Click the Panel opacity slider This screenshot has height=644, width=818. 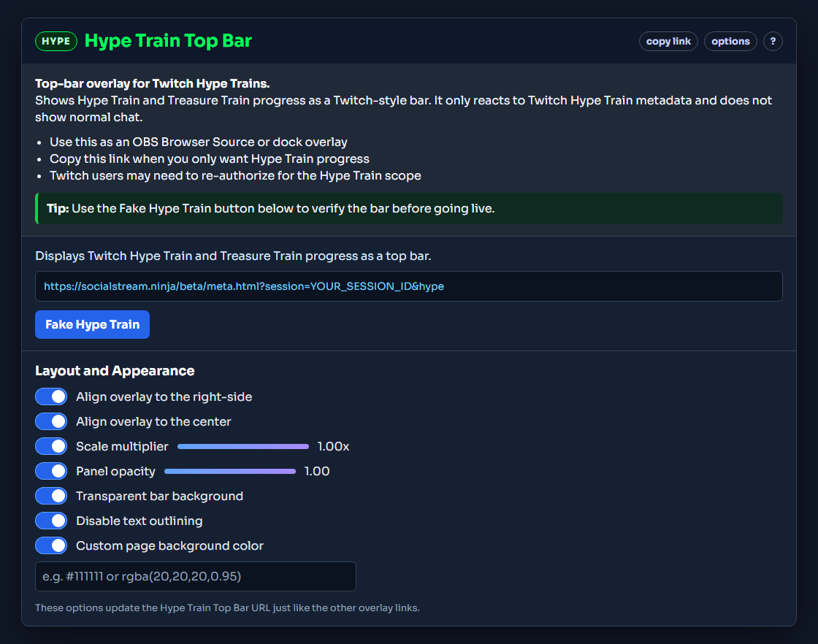pyautogui.click(x=230, y=472)
